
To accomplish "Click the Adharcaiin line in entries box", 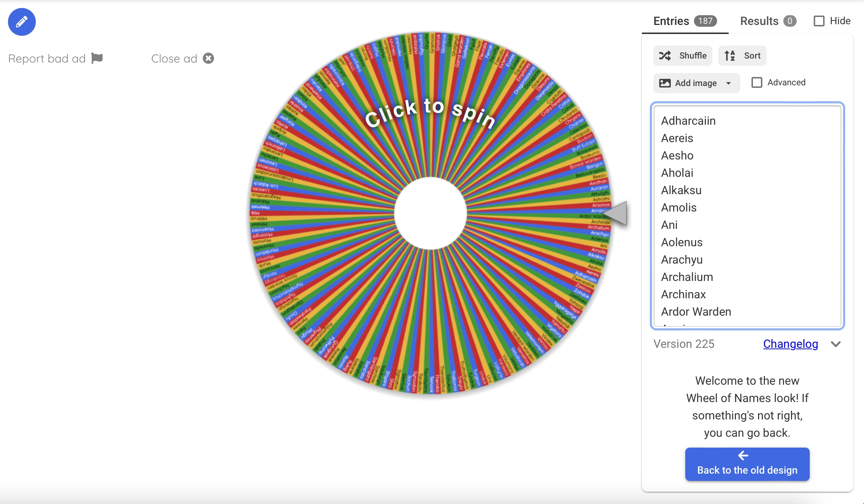I will click(688, 121).
